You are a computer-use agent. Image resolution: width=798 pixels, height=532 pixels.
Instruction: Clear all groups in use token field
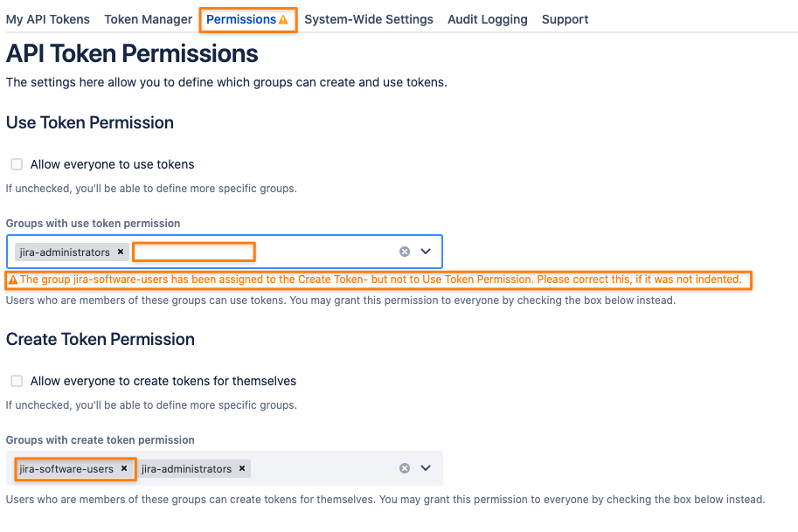tap(405, 252)
